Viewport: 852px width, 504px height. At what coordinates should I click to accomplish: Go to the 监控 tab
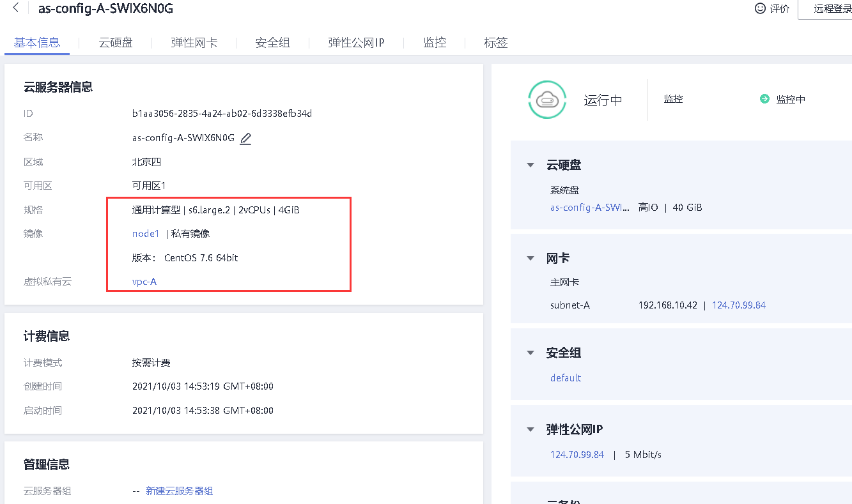(x=435, y=43)
